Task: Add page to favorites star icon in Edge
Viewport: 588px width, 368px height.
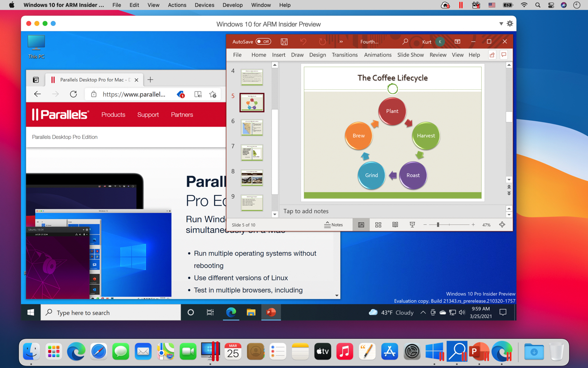Action: 213,94
